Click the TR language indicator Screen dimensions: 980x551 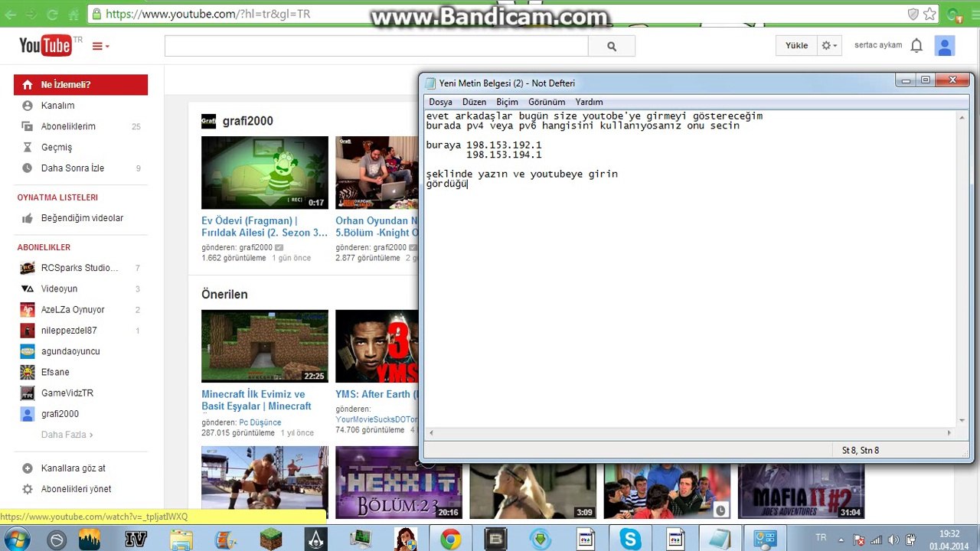[821, 538]
